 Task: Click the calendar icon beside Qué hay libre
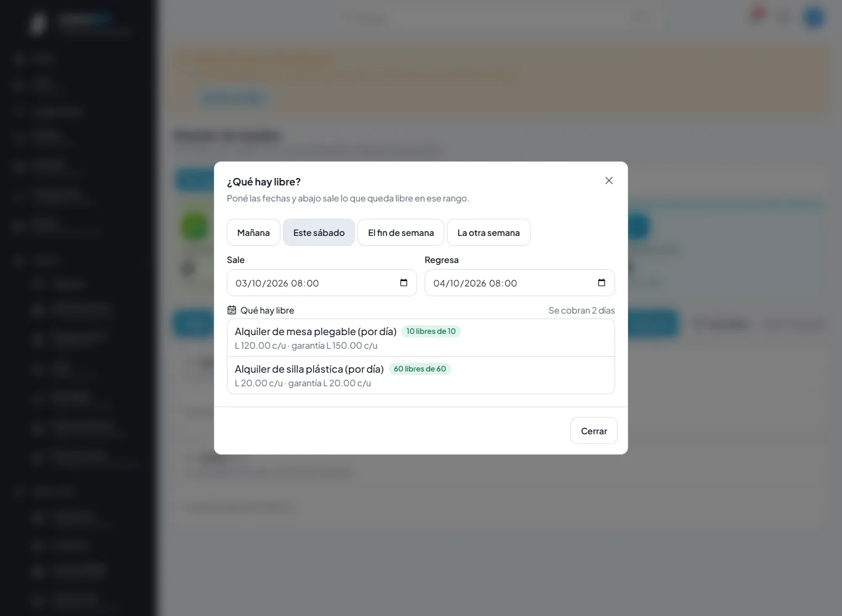coord(232,310)
